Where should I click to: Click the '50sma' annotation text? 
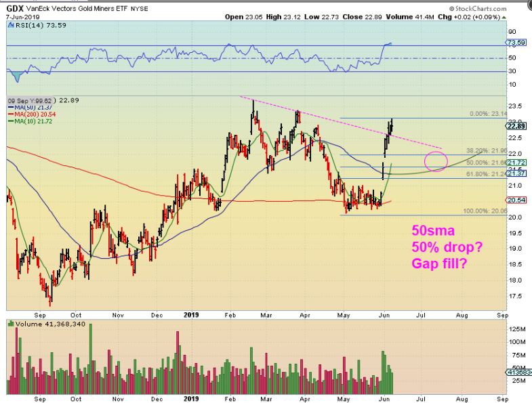click(433, 231)
